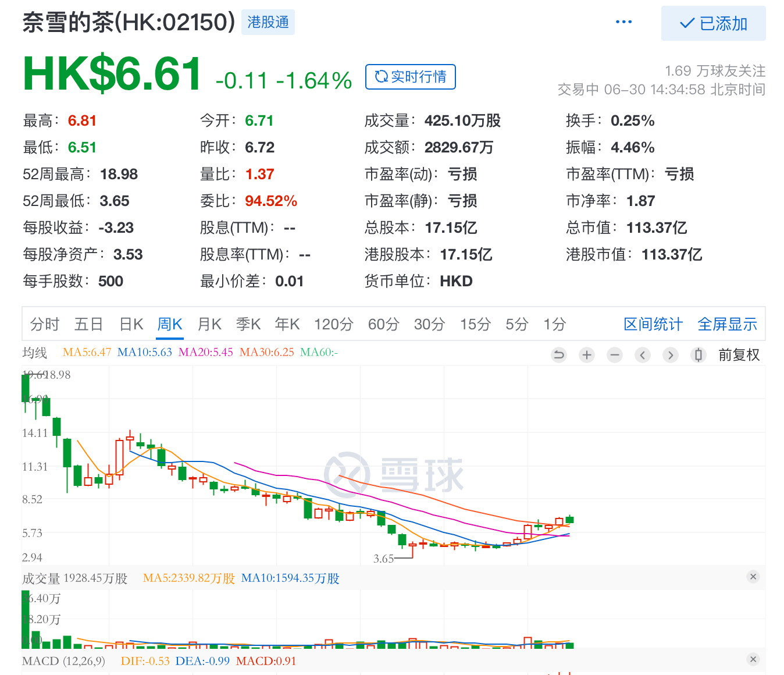The height and width of the screenshot is (675, 784).
Task: Click the 52周最高 value 18.98
Action: pyautogui.click(x=119, y=174)
